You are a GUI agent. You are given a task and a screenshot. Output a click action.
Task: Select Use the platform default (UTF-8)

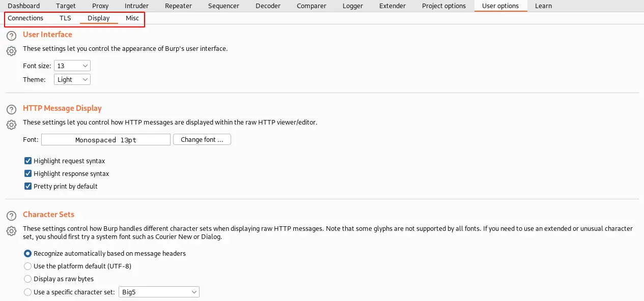tap(28, 266)
